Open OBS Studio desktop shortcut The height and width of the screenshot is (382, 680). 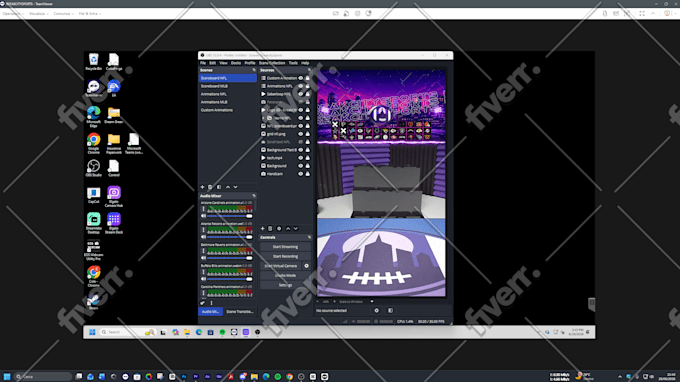tap(93, 168)
